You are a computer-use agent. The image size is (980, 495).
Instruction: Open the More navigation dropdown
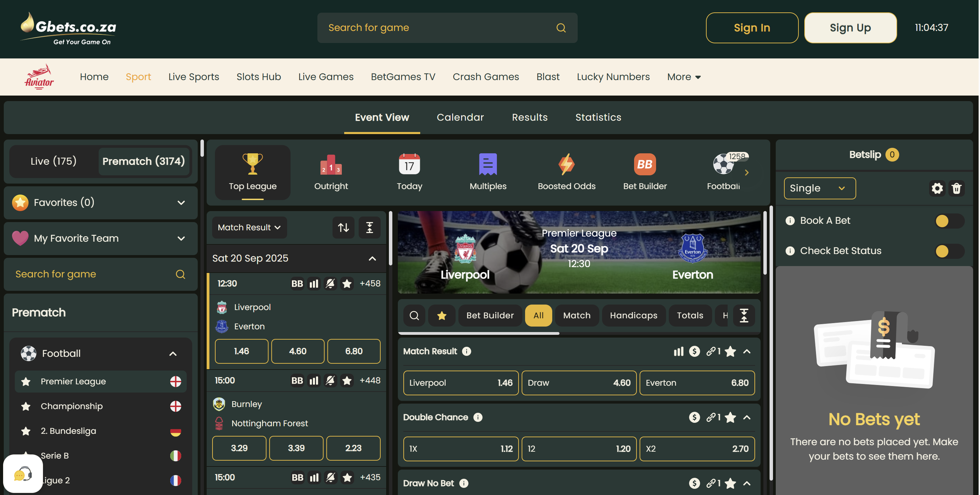[x=684, y=77]
